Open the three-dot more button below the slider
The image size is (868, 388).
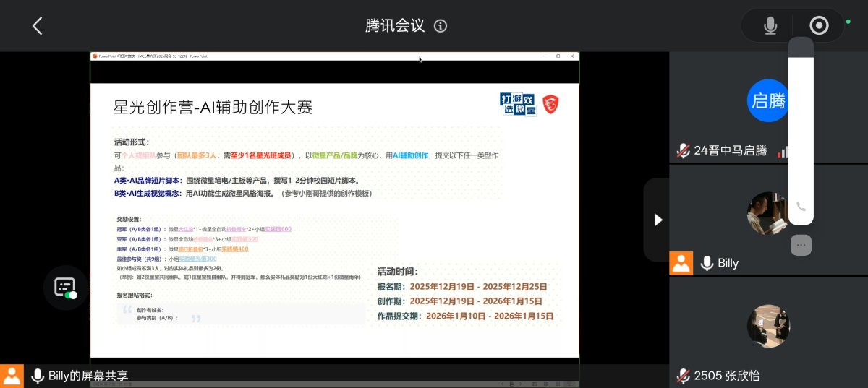pyautogui.click(x=801, y=245)
